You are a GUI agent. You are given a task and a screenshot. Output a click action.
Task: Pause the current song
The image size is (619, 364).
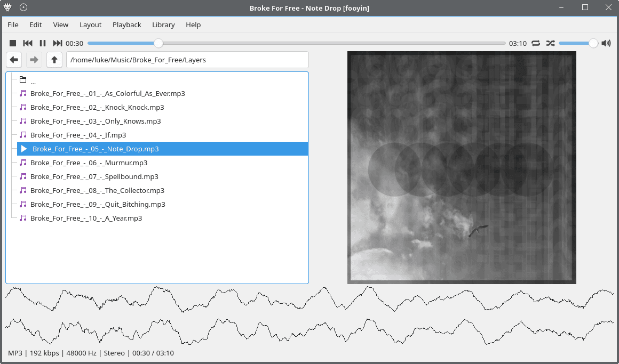43,43
